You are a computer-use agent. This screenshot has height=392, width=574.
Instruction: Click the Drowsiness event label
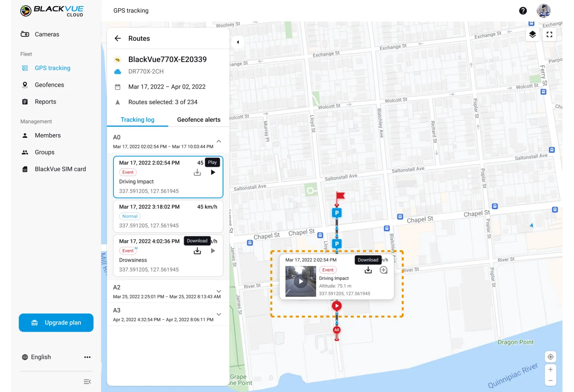[x=133, y=260]
